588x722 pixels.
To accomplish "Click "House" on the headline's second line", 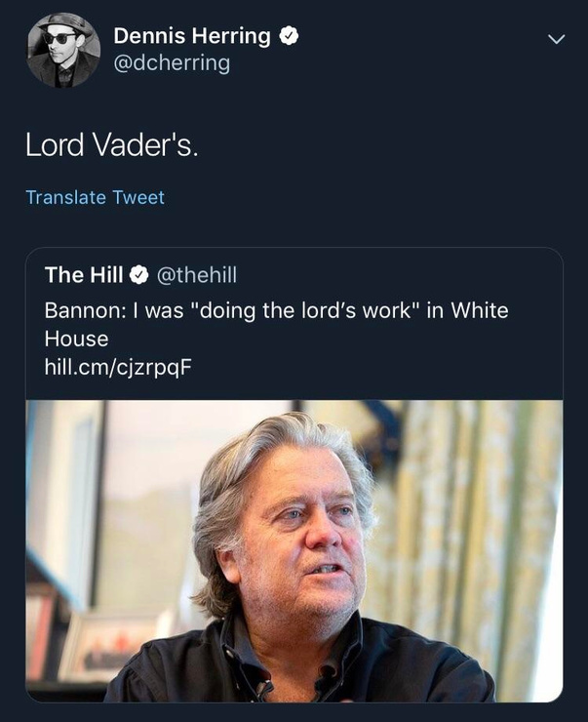I will tap(76, 339).
